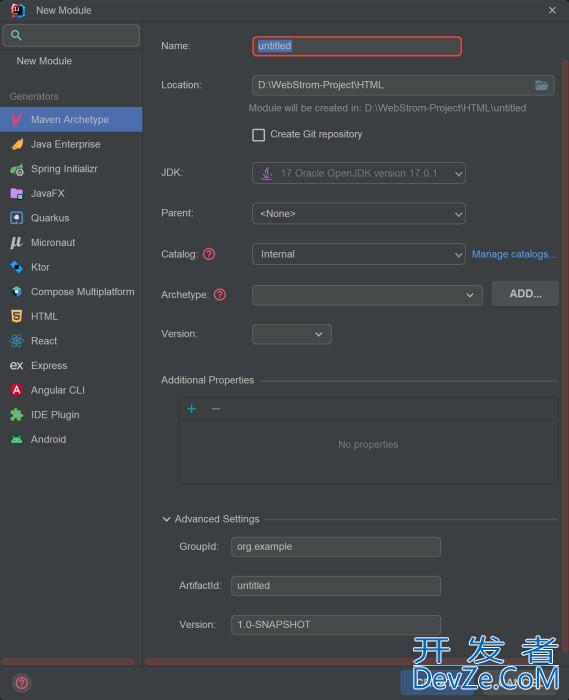Choose the Compose Multiplatform generator
Screen dimensions: 569x700
tap(71, 292)
